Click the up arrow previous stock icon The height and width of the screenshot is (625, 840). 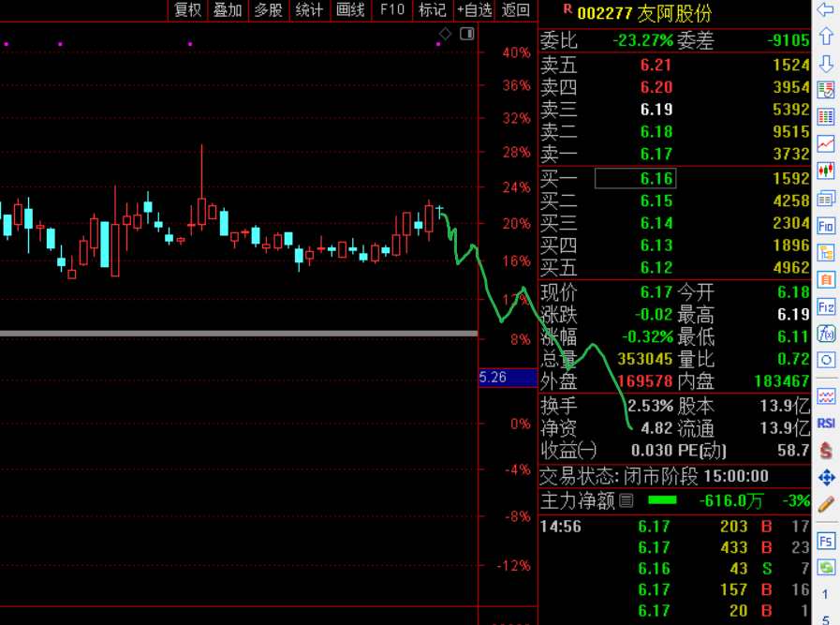coord(826,37)
